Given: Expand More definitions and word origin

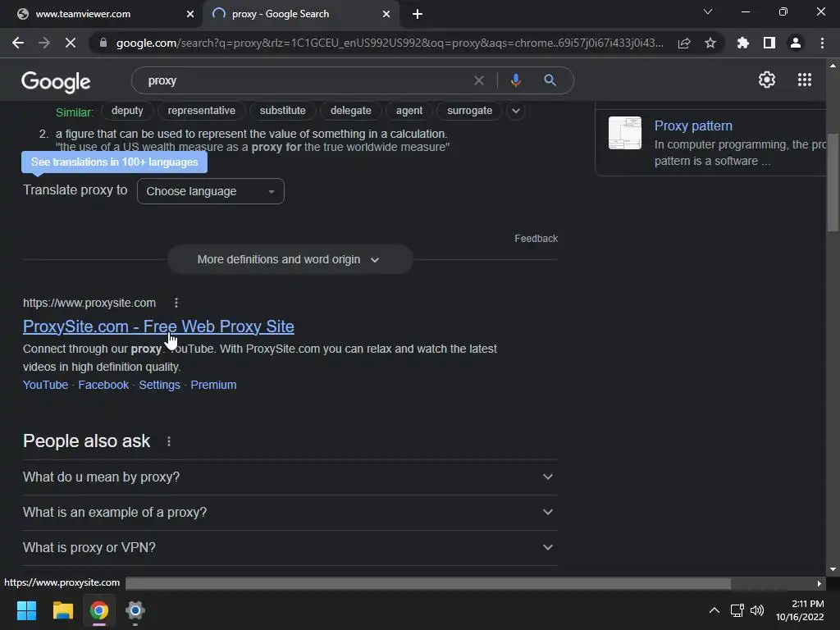Looking at the screenshot, I should point(290,259).
